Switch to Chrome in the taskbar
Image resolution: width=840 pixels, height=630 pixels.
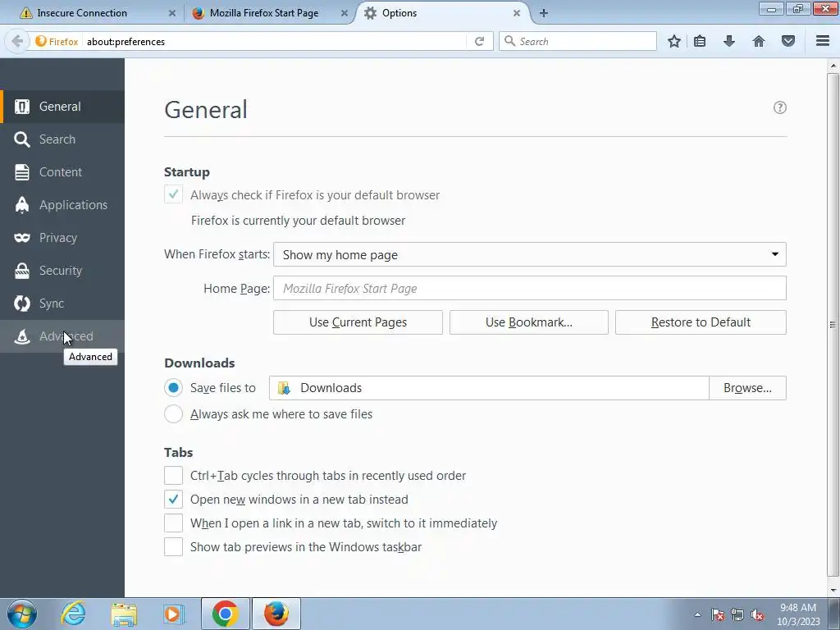click(x=225, y=614)
